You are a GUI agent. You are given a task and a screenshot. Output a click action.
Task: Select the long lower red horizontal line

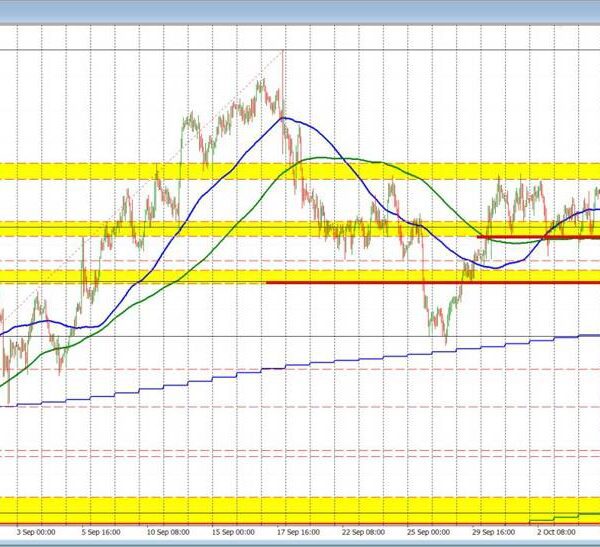(x=430, y=283)
